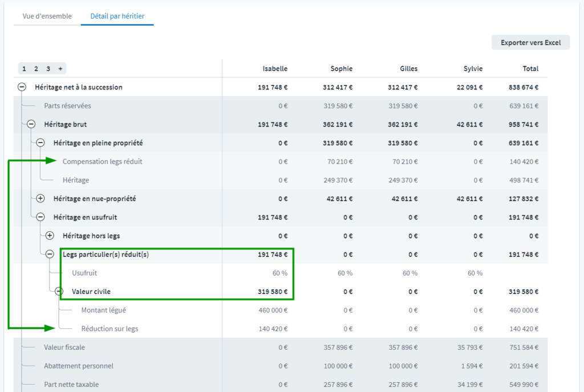The width and height of the screenshot is (584, 392).
Task: Select the Parts réservées row label
Action: click(67, 106)
